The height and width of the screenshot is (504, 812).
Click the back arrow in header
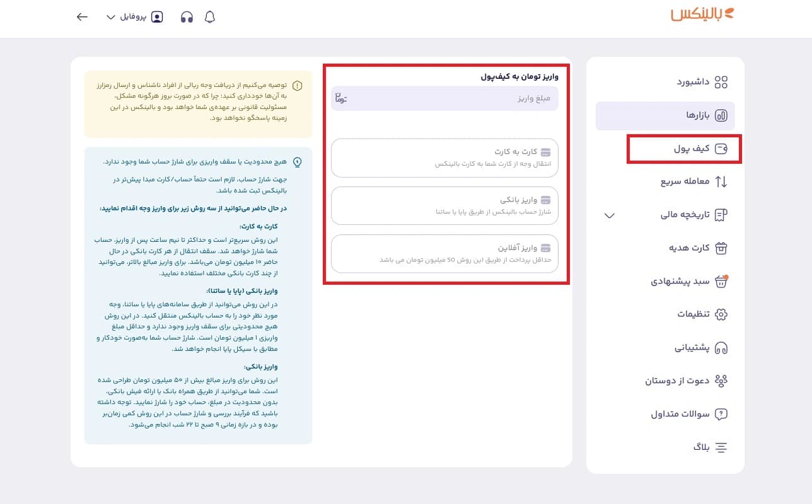coord(82,17)
